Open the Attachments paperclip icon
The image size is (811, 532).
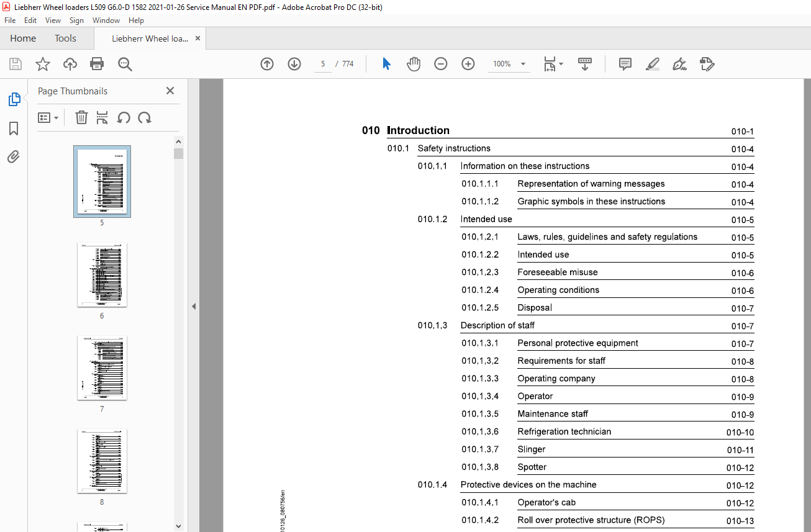point(14,156)
